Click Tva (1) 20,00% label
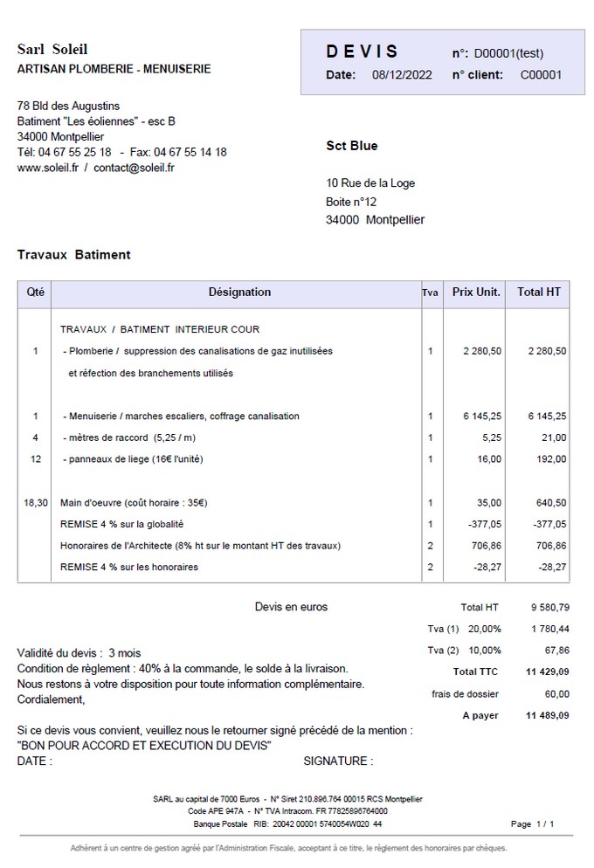The width and height of the screenshot is (594, 868). [x=464, y=629]
